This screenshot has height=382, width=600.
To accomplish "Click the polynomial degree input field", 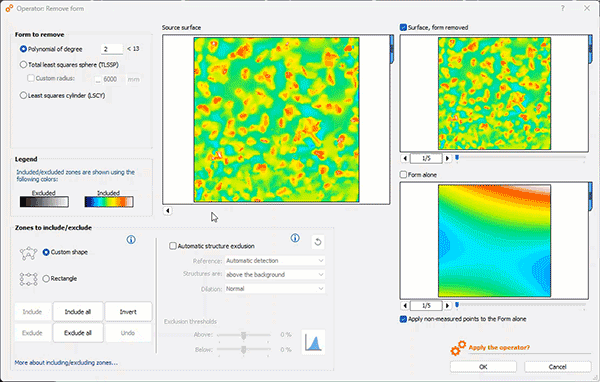I will (112, 49).
